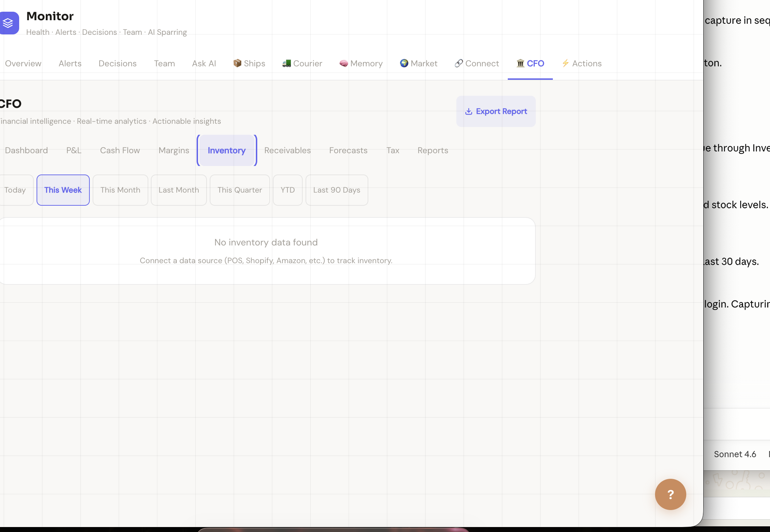
Task: Open the Connect tab
Action: (477, 63)
